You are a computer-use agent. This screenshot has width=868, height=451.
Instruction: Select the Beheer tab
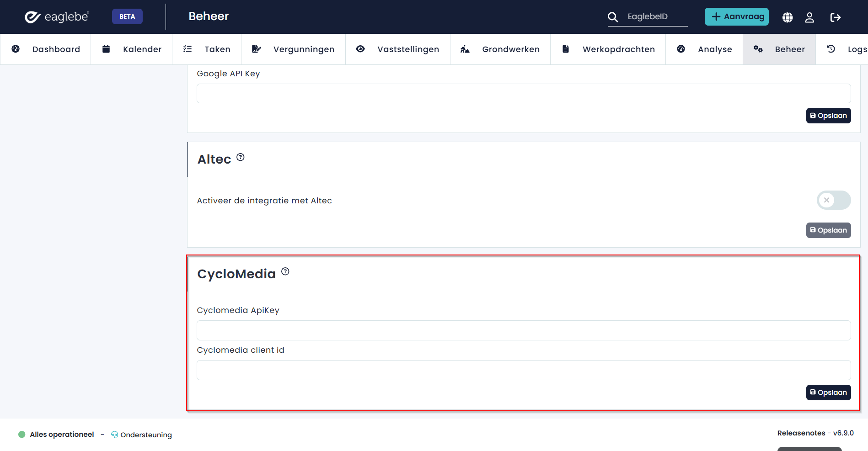pos(779,49)
